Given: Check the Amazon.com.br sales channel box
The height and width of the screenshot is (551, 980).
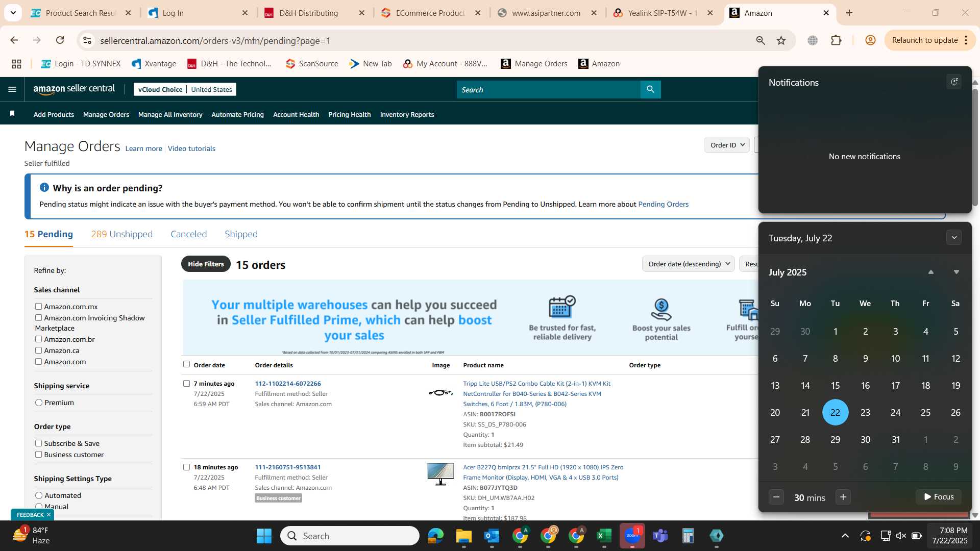Looking at the screenshot, I should pyautogui.click(x=38, y=339).
